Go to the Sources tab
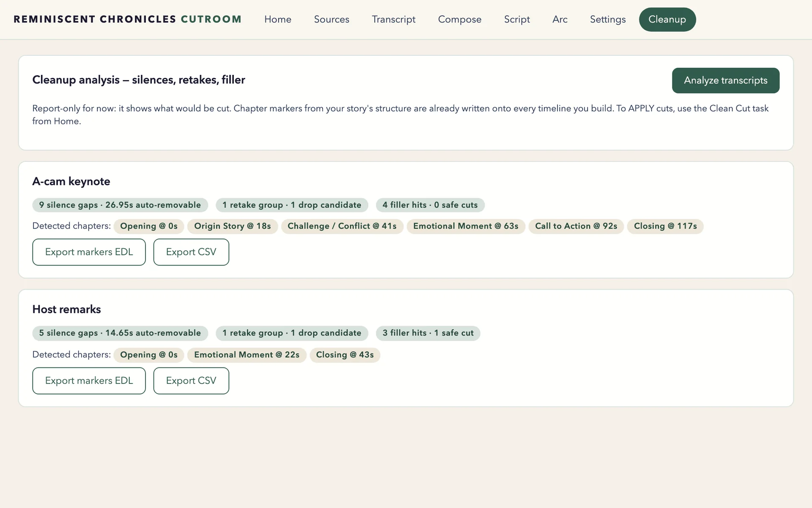Viewport: 812px width, 508px height. (x=332, y=19)
